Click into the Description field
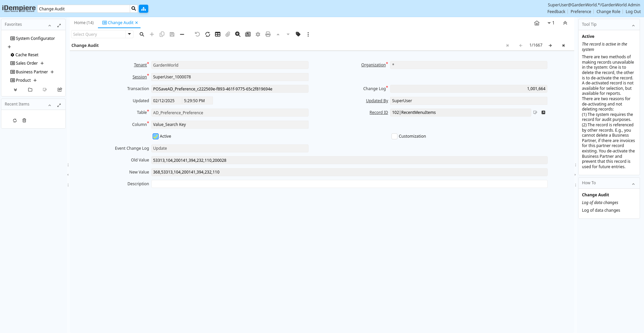This screenshot has height=333, width=644. (349, 184)
